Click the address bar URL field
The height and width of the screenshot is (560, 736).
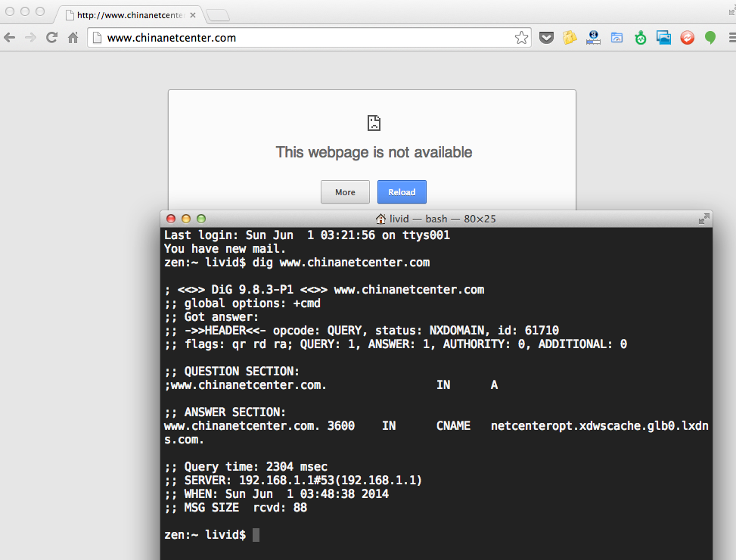303,38
